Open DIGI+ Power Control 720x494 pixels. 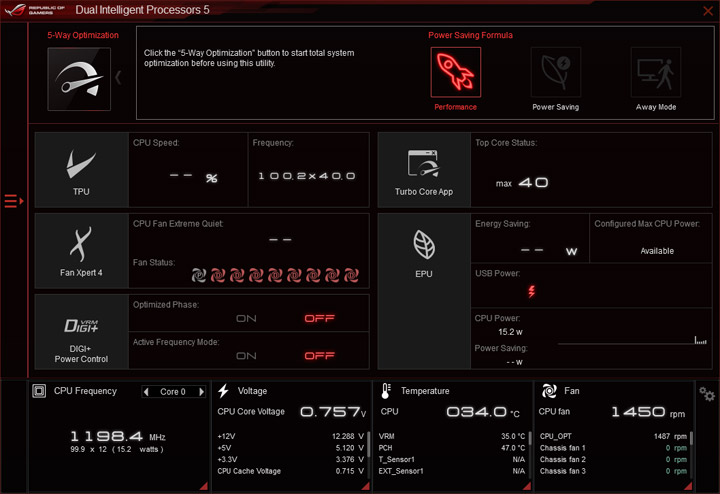pos(81,332)
